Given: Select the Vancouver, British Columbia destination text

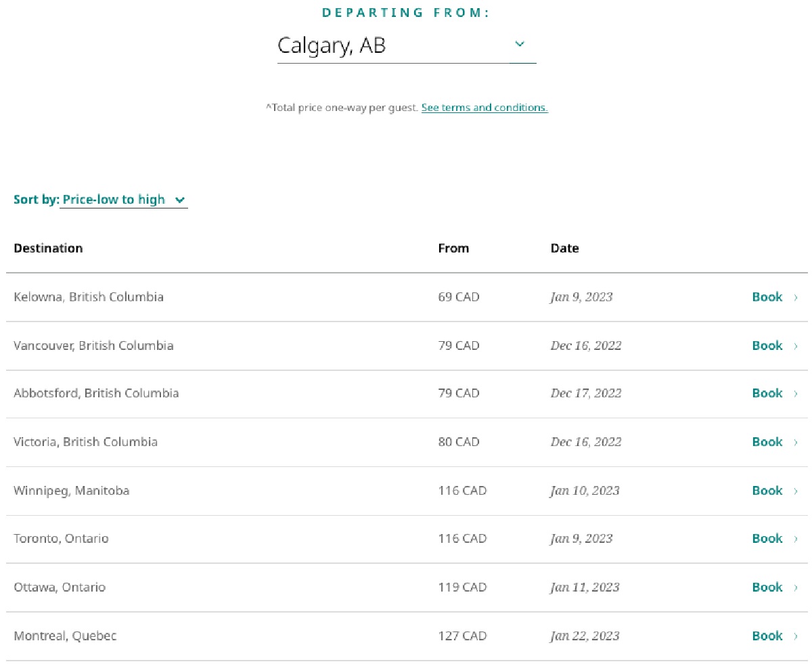Looking at the screenshot, I should (x=93, y=346).
